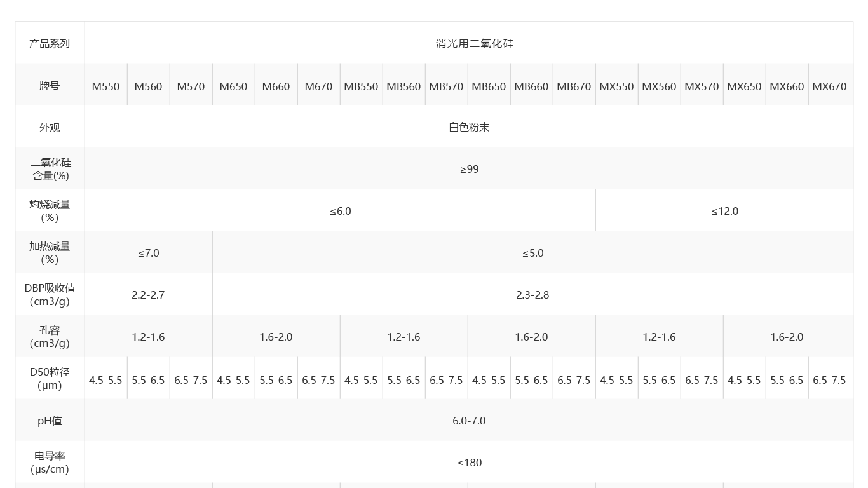The height and width of the screenshot is (488, 868).
Task: Click the 6.0-7.0 pH value cell
Action: (x=469, y=421)
